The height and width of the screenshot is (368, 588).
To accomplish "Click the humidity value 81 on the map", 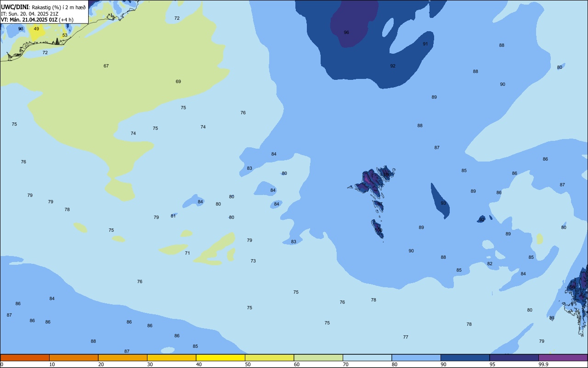I will click(173, 216).
